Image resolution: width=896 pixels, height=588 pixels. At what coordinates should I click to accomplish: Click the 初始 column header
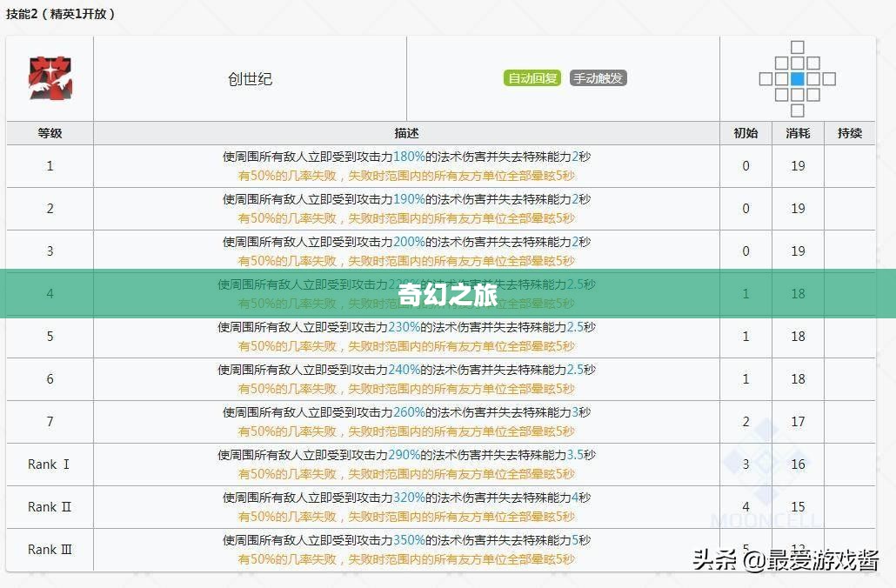[x=746, y=133]
